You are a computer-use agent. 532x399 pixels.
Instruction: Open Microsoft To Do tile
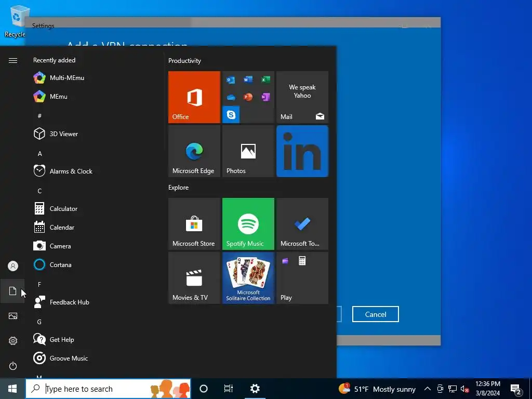302,224
